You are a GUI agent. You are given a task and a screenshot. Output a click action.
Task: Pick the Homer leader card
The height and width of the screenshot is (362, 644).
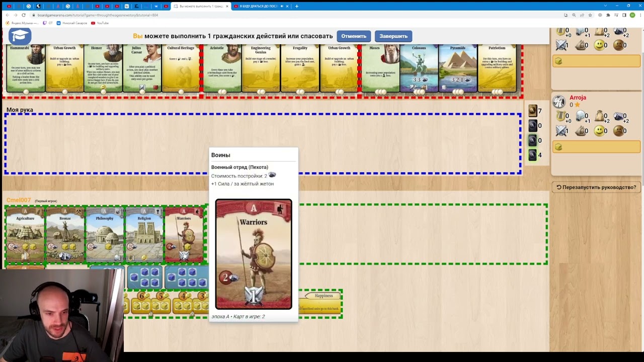(103, 68)
